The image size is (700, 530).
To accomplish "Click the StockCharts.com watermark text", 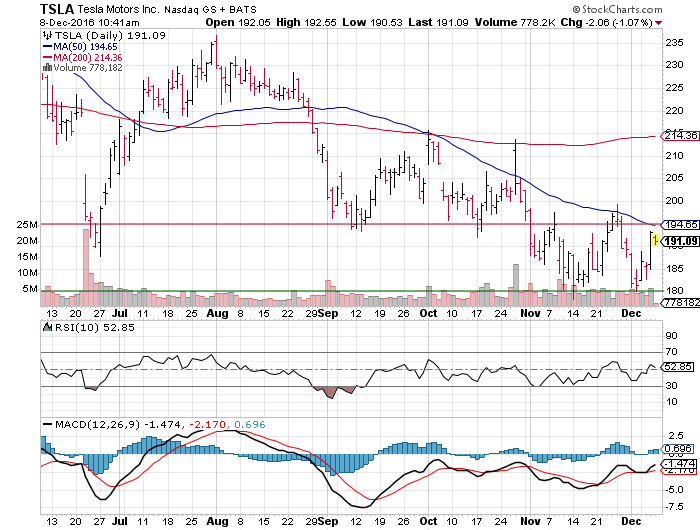I will (622, 9).
